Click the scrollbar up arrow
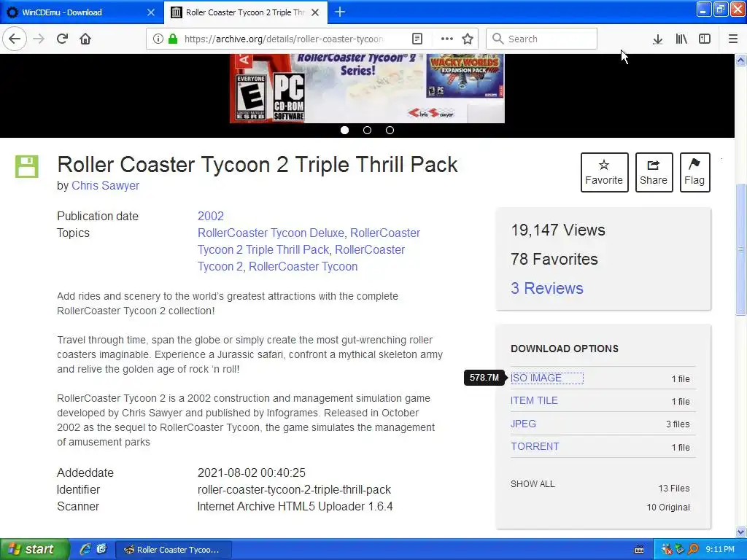This screenshot has width=747, height=560. pyautogui.click(x=740, y=60)
